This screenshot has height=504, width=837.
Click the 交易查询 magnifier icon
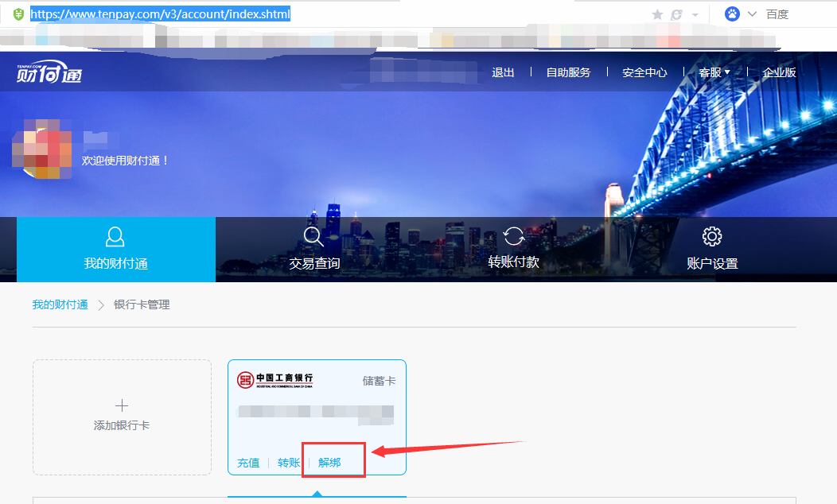tap(313, 236)
